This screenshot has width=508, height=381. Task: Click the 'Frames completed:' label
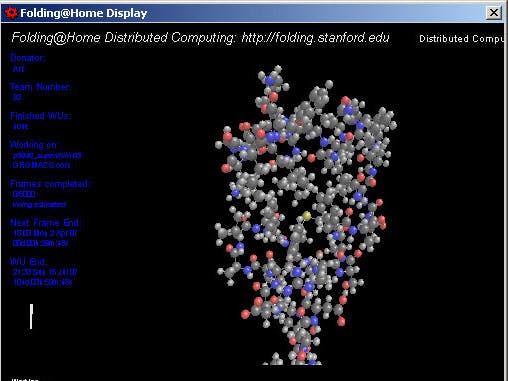click(50, 184)
